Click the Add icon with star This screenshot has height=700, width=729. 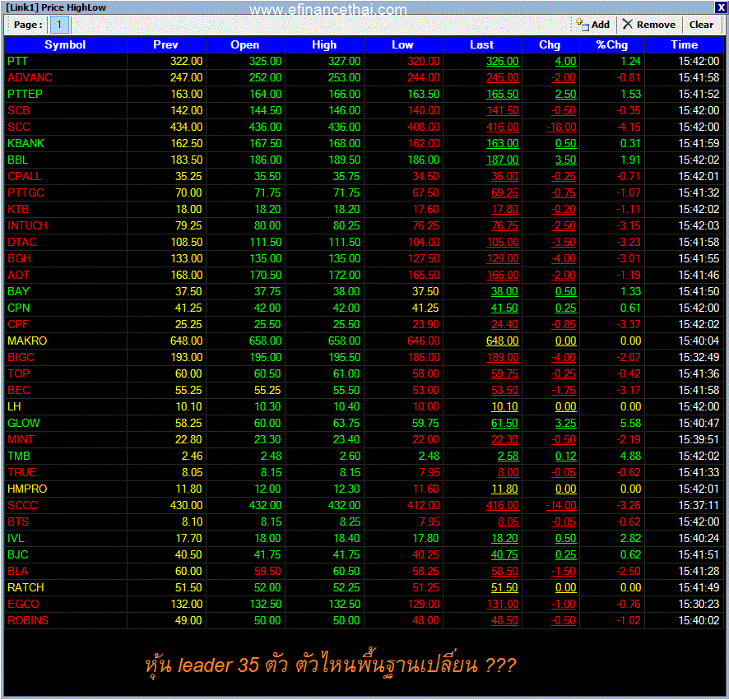pyautogui.click(x=582, y=25)
